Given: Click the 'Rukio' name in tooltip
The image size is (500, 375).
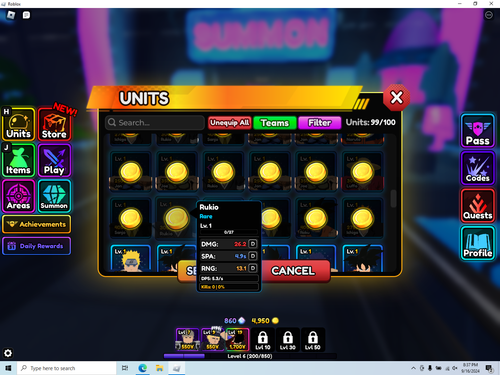Looking at the screenshot, I should (209, 207).
